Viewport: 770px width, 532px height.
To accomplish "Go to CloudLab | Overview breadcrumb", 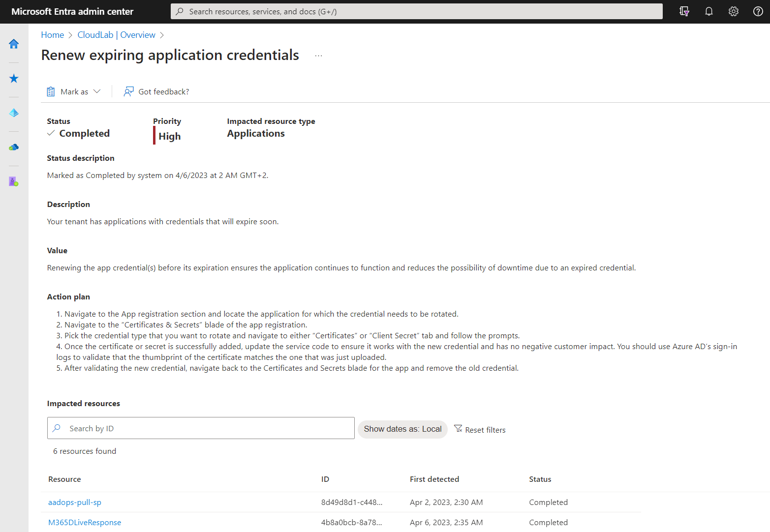I will (117, 35).
